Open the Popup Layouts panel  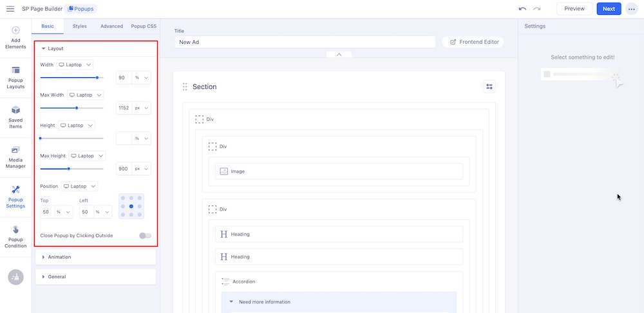(x=15, y=76)
